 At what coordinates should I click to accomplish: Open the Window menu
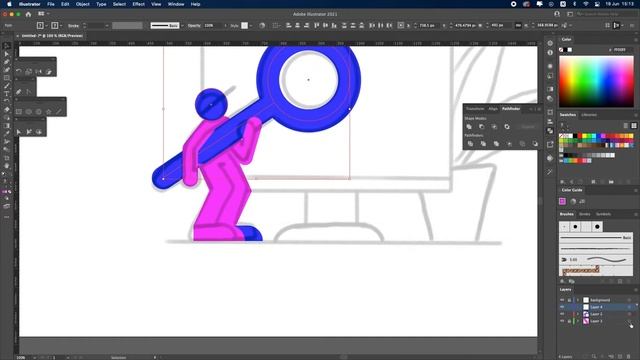[176, 4]
